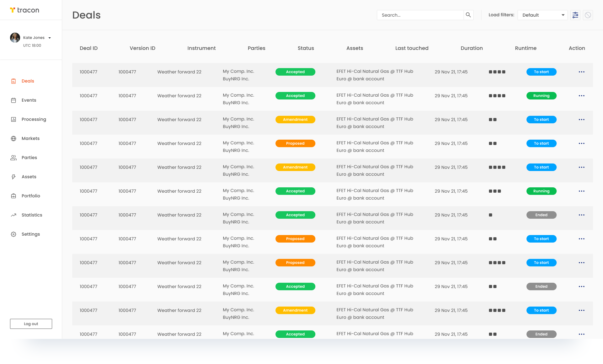The width and height of the screenshot is (603, 364).
Task: Toggle the Ended badge on first Ended row
Action: [x=541, y=215]
